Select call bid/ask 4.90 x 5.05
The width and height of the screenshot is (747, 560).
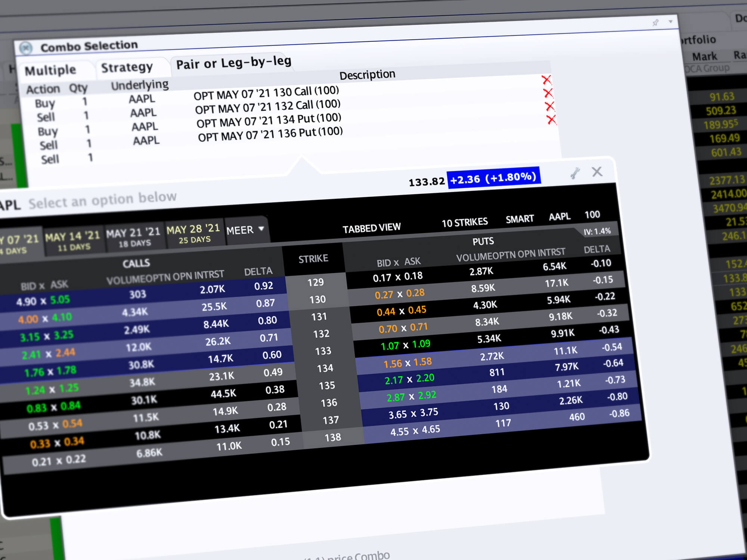pos(43,301)
